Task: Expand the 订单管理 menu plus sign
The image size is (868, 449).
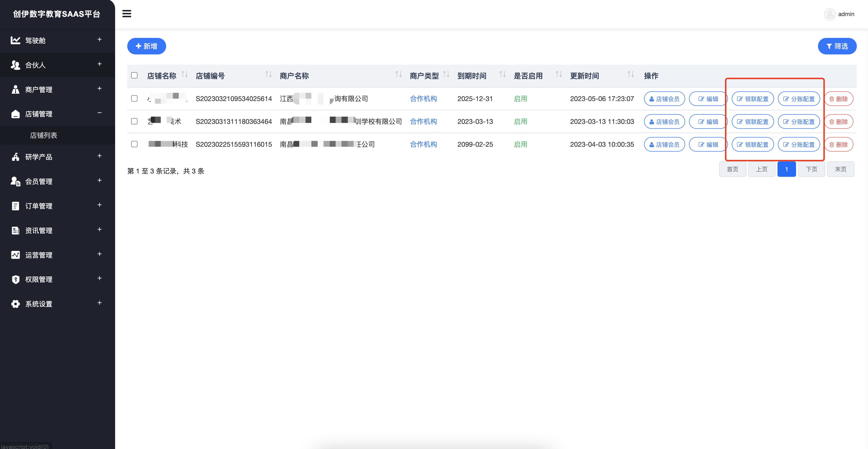Action: click(x=99, y=205)
